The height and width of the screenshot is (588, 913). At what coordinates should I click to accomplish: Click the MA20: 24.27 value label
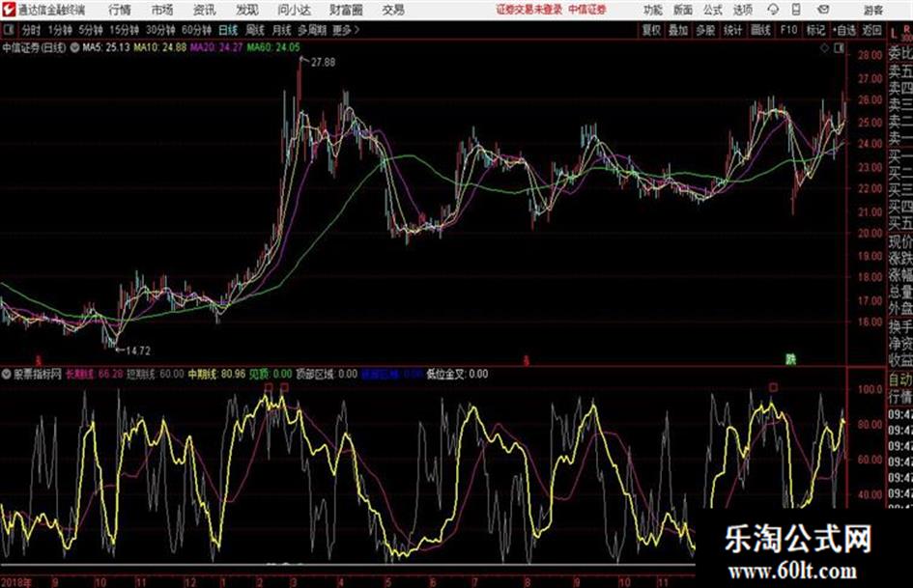coord(216,47)
